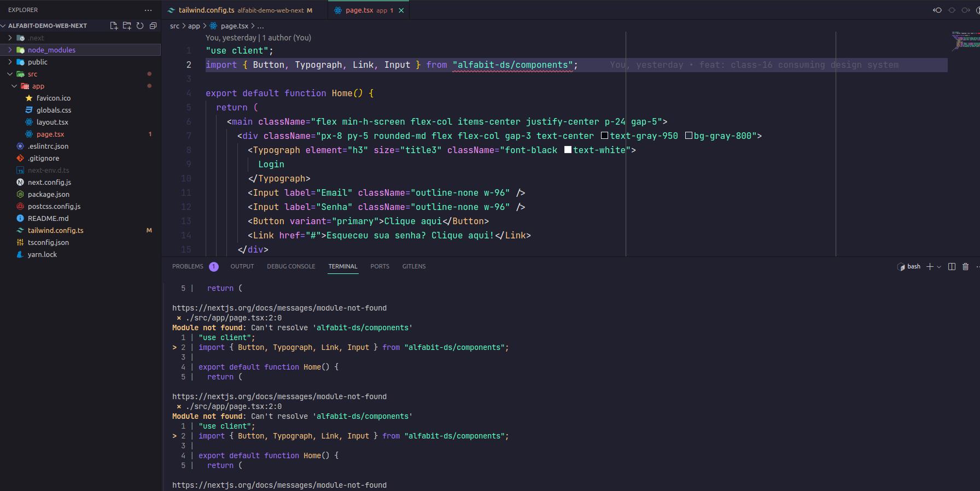Click the React icon beside layout.tsx
980x491 pixels.
click(29, 122)
